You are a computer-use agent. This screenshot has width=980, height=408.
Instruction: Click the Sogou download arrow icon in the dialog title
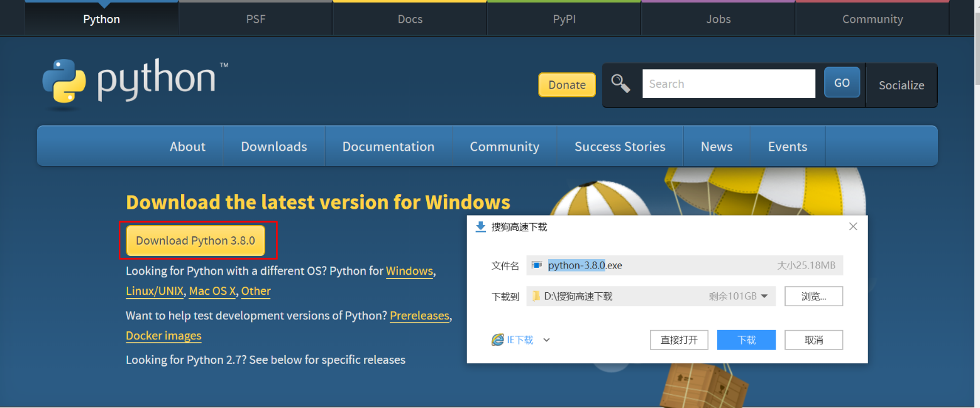481,227
